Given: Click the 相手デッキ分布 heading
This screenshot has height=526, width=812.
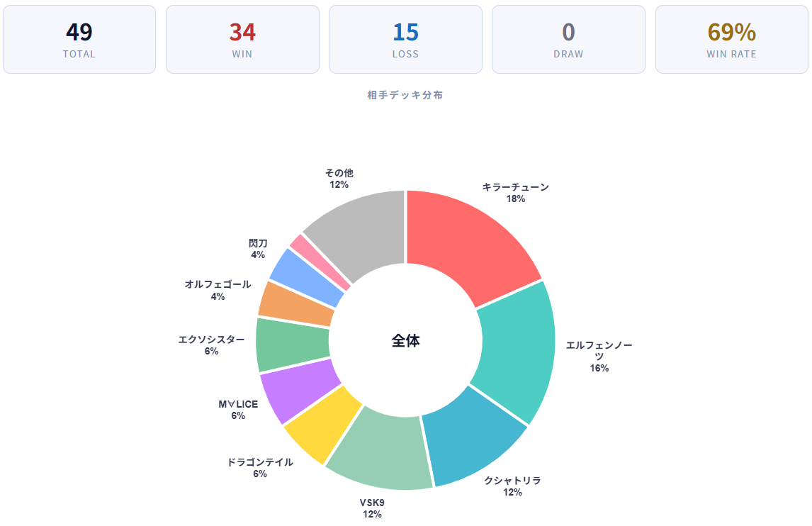Looking at the screenshot, I should [405, 95].
